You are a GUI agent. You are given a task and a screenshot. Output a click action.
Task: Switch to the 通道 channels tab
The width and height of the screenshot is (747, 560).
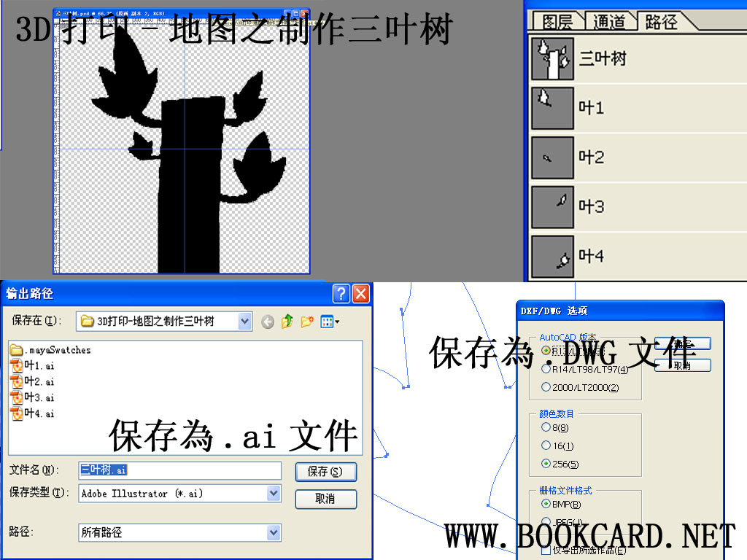coord(609,22)
